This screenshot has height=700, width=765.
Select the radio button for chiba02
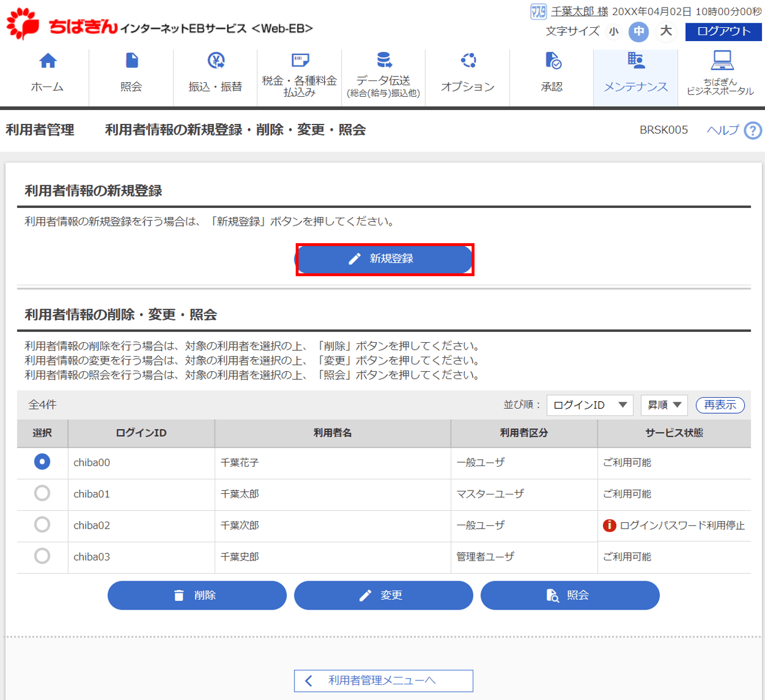pyautogui.click(x=42, y=525)
